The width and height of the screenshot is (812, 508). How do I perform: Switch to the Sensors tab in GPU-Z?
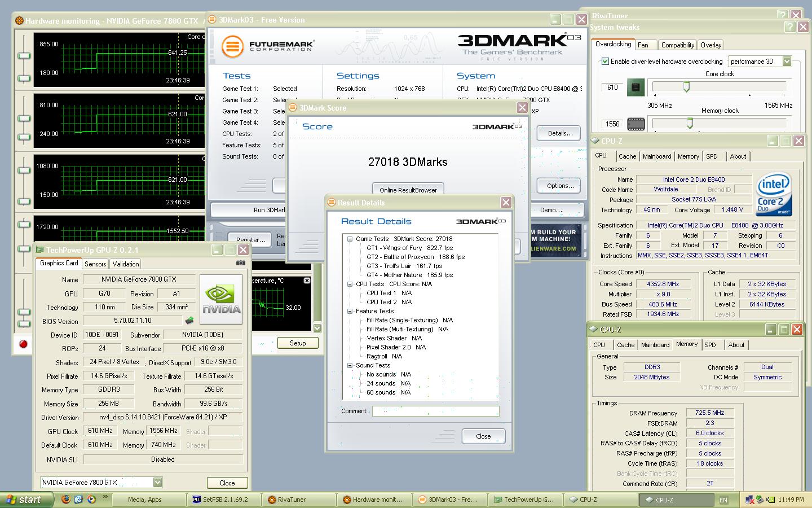point(95,264)
